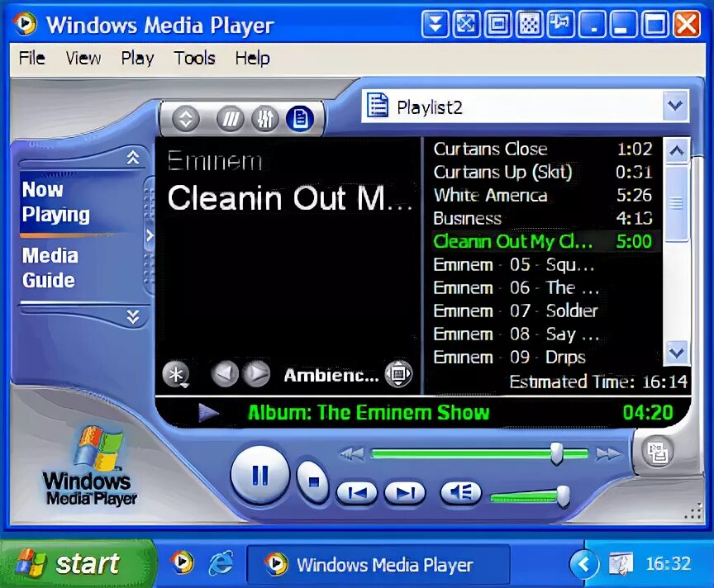The height and width of the screenshot is (588, 714).
Task: Switch to skin mode using the round corner button
Action: [x=658, y=453]
